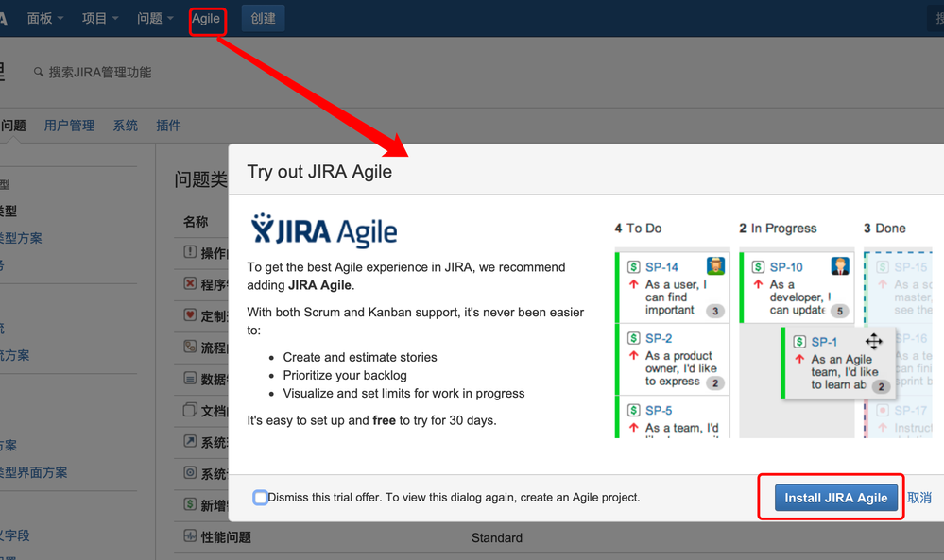
Task: Click the story type icon on SP-10
Action: point(758,267)
